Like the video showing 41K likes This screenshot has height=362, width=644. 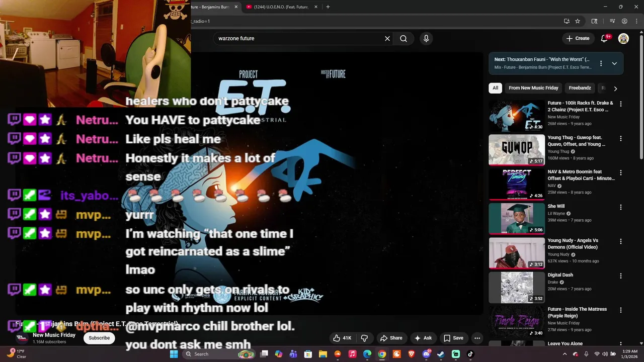pyautogui.click(x=342, y=338)
